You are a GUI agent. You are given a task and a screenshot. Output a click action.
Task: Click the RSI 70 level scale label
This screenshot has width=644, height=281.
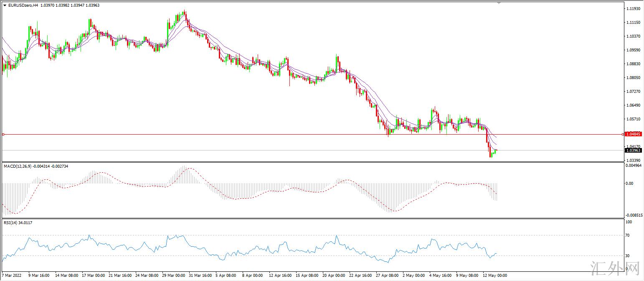(628, 235)
